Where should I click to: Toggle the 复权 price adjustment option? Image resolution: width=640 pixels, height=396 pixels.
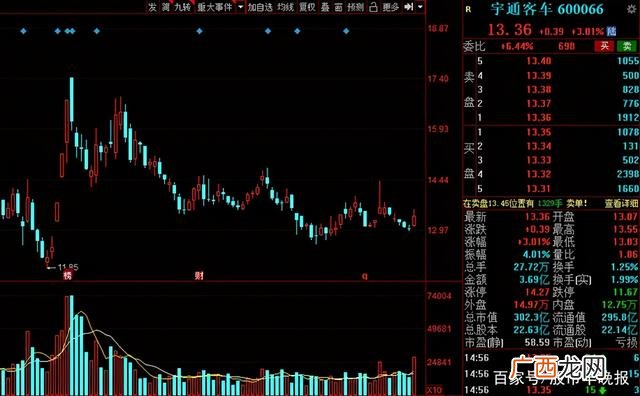[x=307, y=7]
